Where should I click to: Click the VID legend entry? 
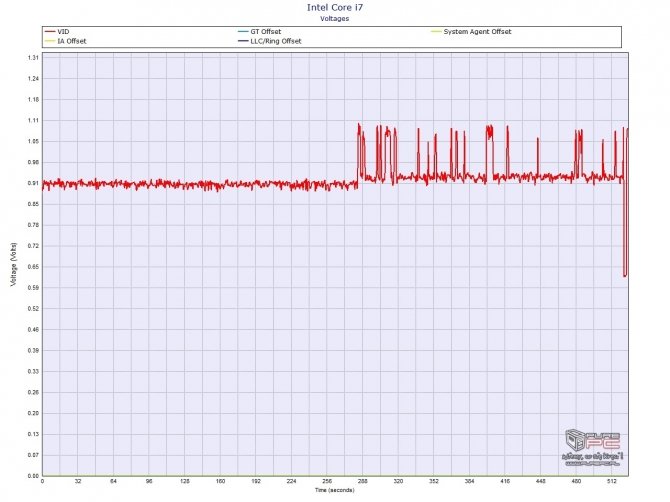[57, 32]
